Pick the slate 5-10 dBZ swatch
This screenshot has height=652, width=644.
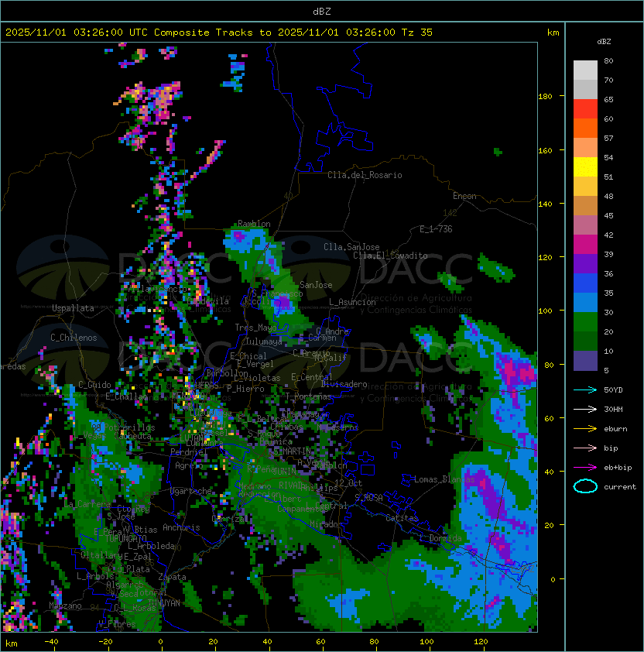(x=585, y=361)
